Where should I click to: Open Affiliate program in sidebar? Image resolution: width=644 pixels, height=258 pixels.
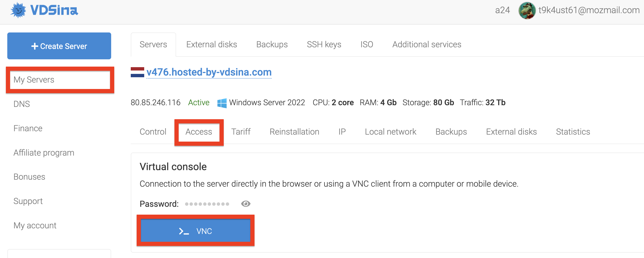44,153
